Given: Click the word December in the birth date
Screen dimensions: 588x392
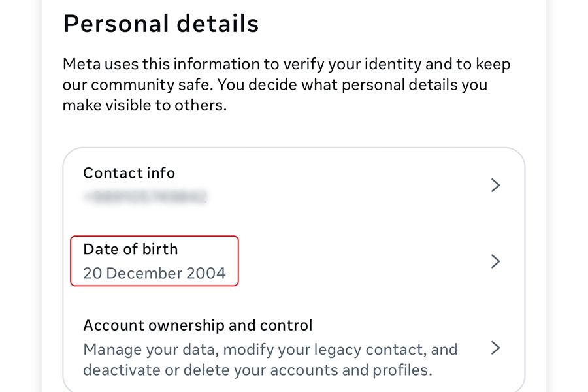Looking at the screenshot, I should 144,273.
